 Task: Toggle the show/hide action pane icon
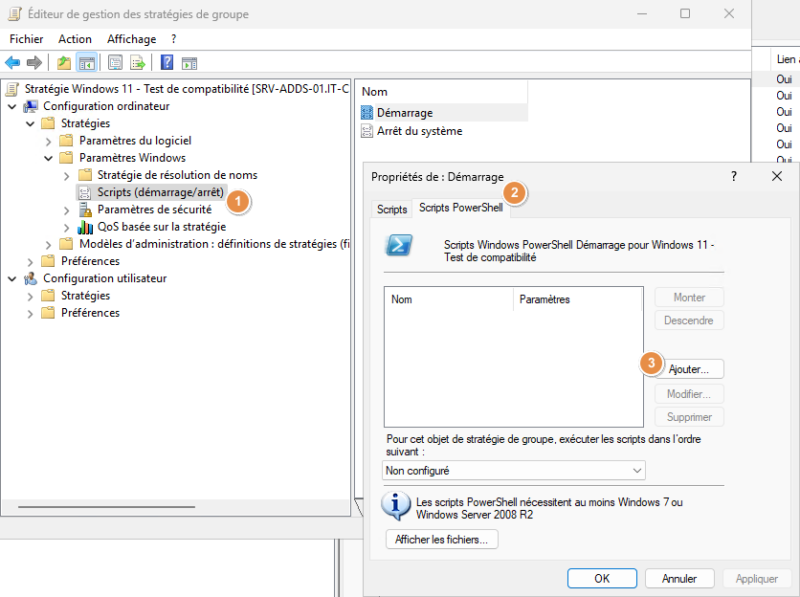tap(189, 63)
